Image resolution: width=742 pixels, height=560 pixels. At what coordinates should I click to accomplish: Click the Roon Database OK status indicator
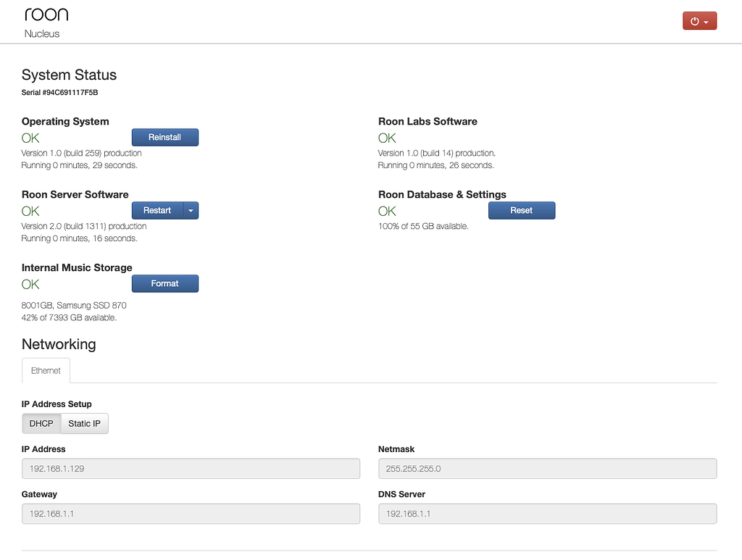387,211
